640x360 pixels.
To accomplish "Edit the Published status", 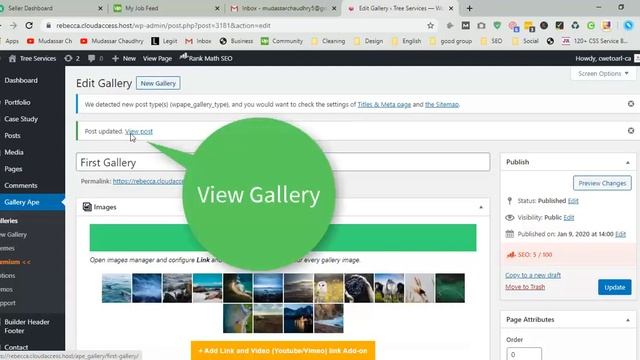I will 573,201.
